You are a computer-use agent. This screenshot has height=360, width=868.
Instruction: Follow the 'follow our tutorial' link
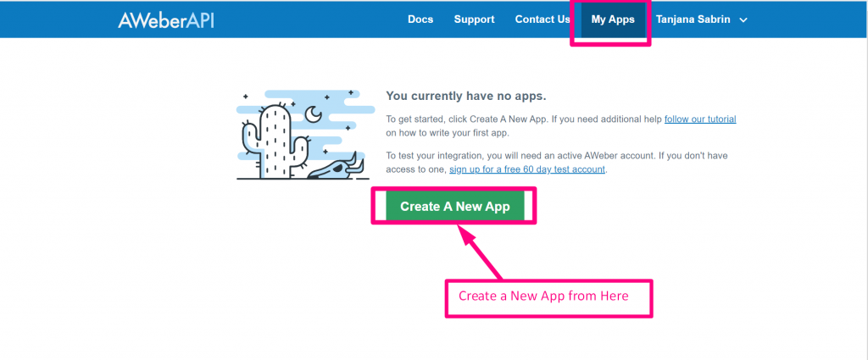pyautogui.click(x=699, y=119)
